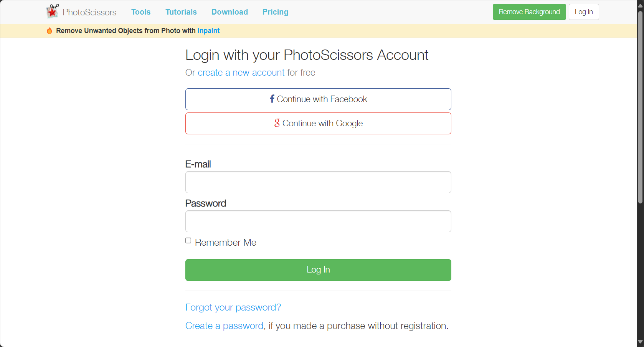
Task: Follow the create a new account link
Action: point(241,73)
